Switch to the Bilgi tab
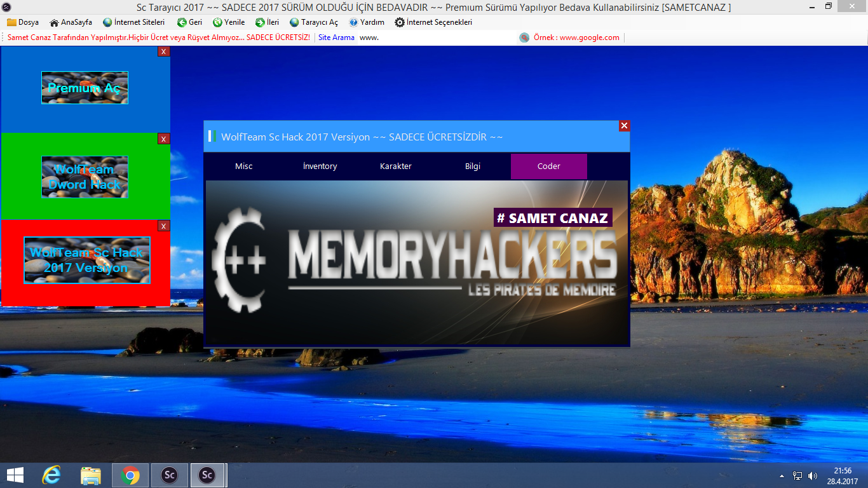This screenshot has width=868, height=488. point(472,166)
